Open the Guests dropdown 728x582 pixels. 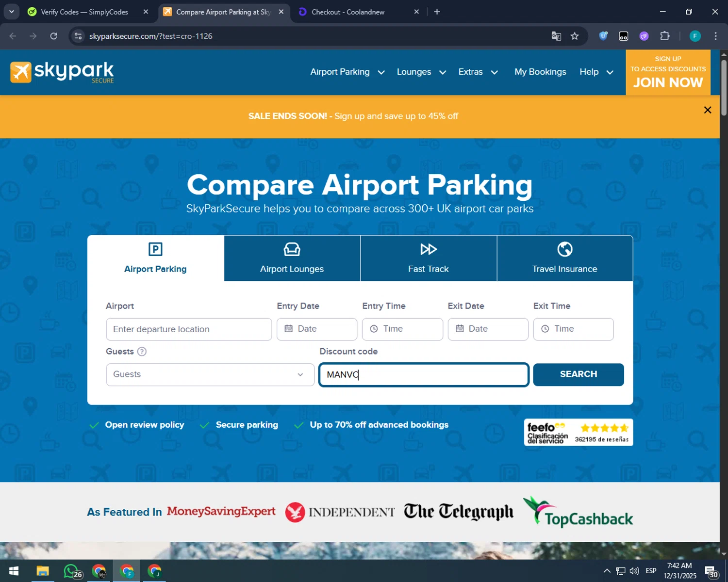coord(210,375)
